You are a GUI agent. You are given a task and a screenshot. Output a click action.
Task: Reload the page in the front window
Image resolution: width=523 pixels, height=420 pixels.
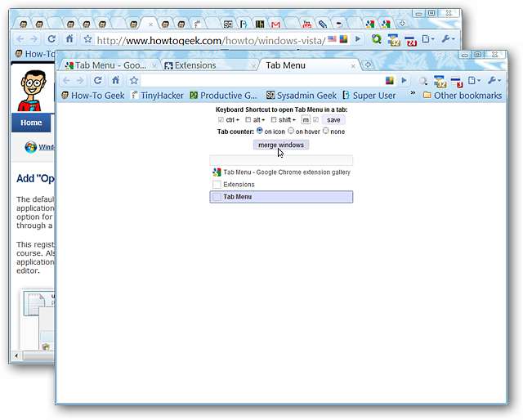point(97,80)
